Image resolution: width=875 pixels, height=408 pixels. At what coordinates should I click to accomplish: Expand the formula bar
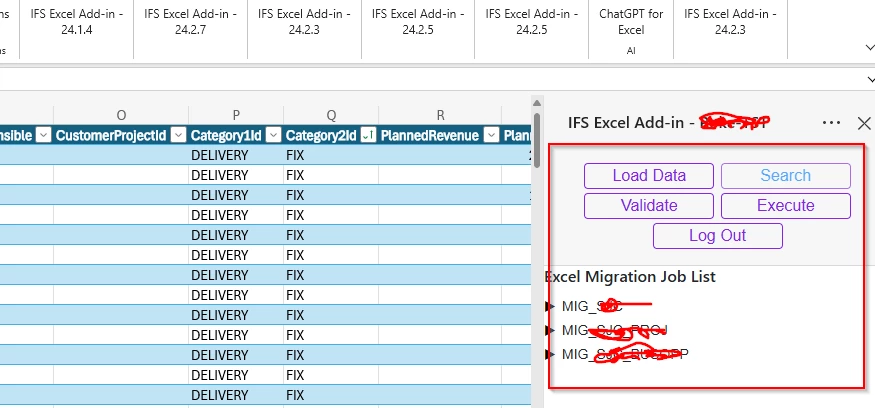[x=869, y=80]
